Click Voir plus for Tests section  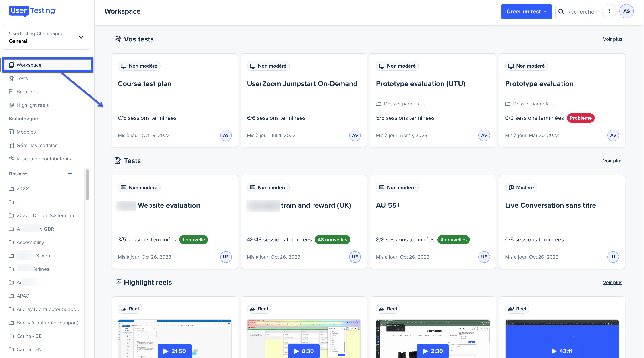(x=612, y=161)
